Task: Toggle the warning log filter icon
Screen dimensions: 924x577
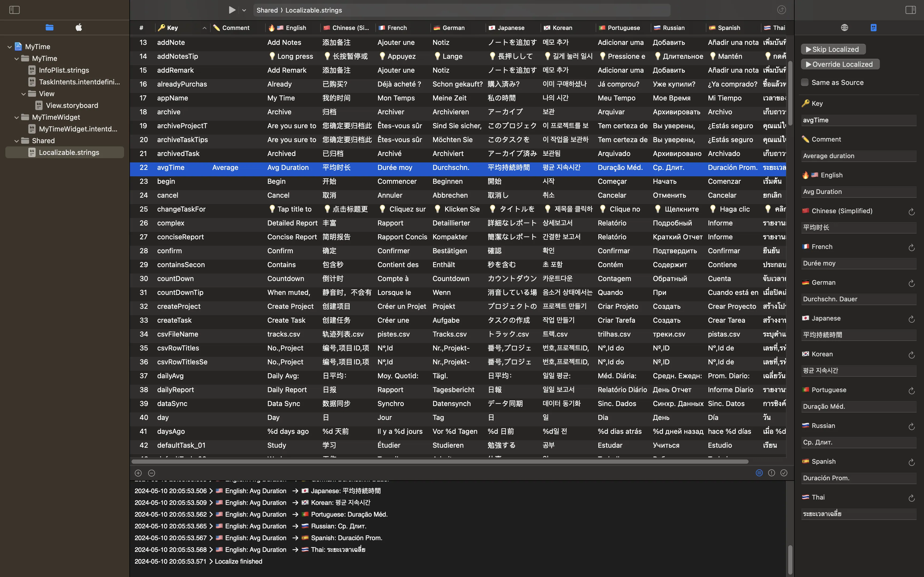Action: [x=772, y=473]
